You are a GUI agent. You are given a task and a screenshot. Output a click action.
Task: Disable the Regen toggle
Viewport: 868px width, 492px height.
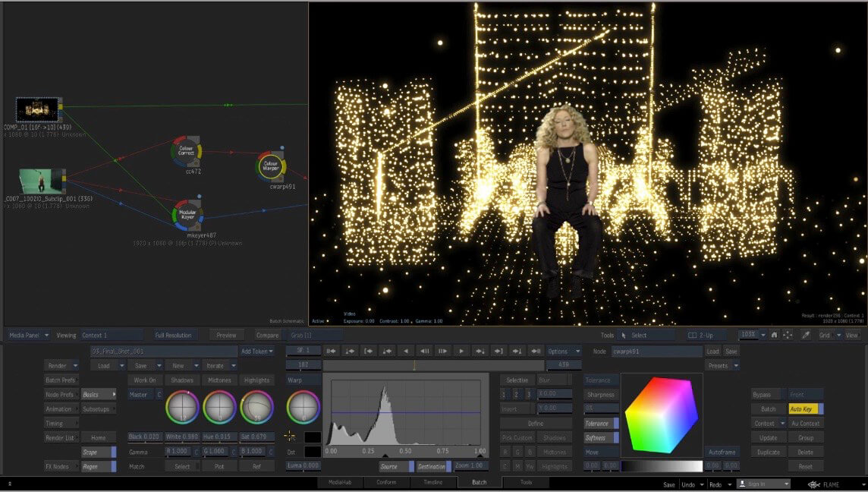(x=99, y=466)
